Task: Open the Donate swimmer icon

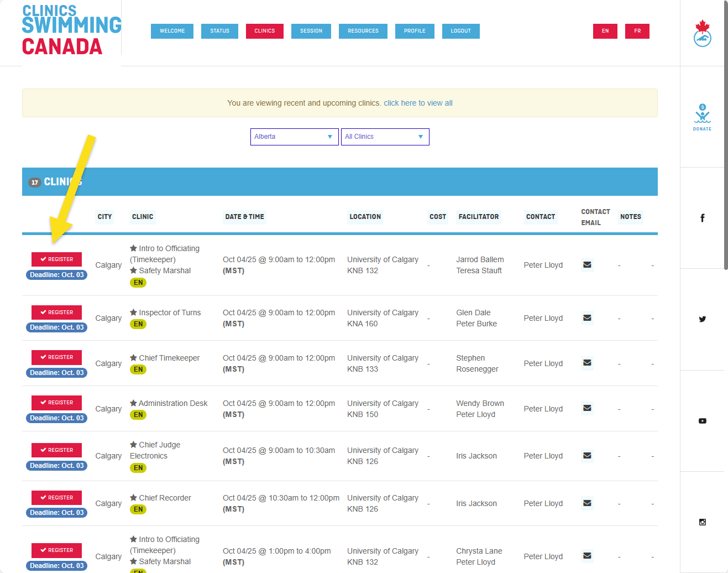Action: [702, 117]
